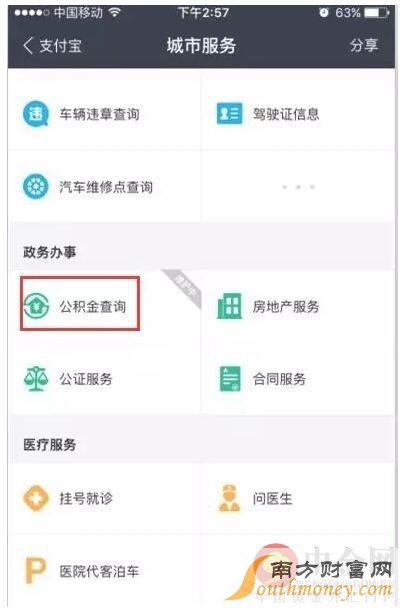Tap the real estate building icon
410x615 pixels.
230,306
